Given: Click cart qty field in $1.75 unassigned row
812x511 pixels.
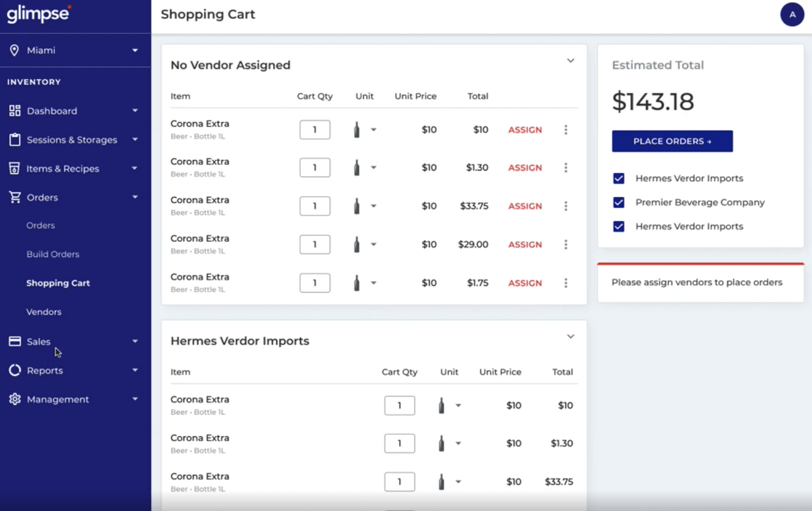Looking at the screenshot, I should (x=315, y=283).
